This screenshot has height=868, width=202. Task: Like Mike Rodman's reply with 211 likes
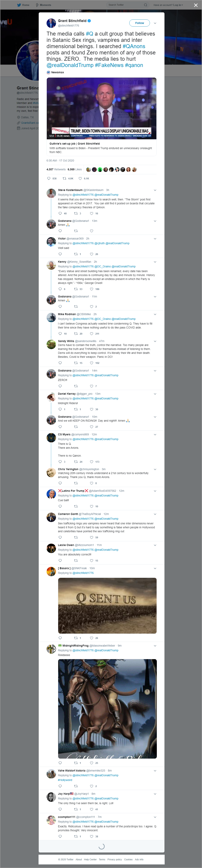coord(91,334)
